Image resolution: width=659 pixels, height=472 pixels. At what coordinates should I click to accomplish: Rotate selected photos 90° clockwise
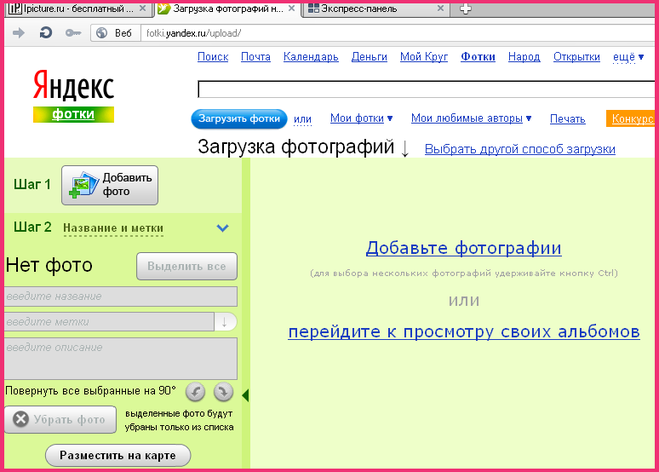coord(223,392)
